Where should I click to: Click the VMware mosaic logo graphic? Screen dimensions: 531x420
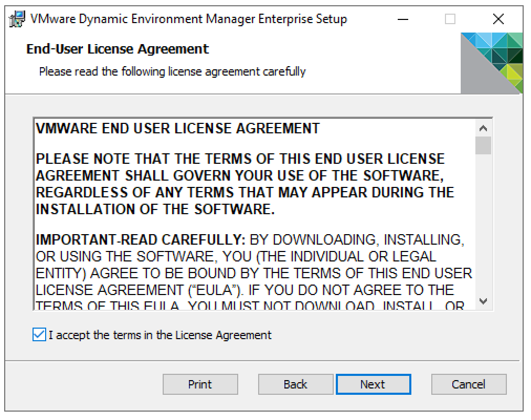click(491, 62)
